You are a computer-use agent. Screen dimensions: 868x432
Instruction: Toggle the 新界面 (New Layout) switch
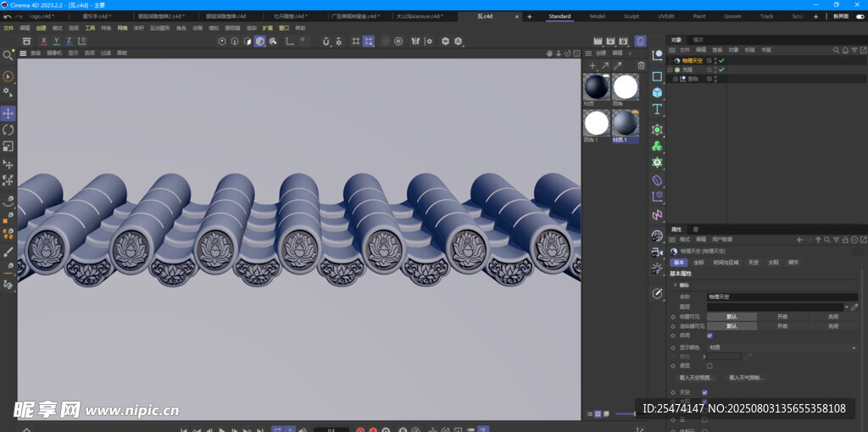[860, 16]
